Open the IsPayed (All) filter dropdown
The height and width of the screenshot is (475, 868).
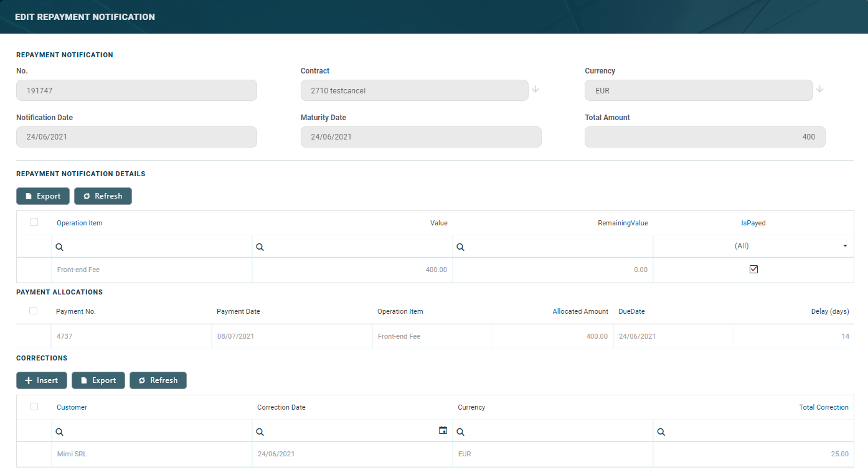[x=844, y=246]
